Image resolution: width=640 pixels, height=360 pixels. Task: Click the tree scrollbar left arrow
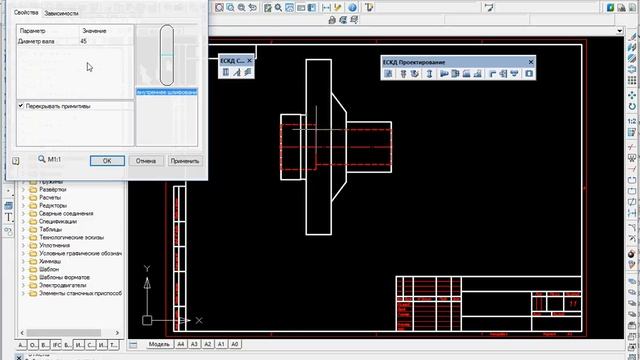click(22, 333)
